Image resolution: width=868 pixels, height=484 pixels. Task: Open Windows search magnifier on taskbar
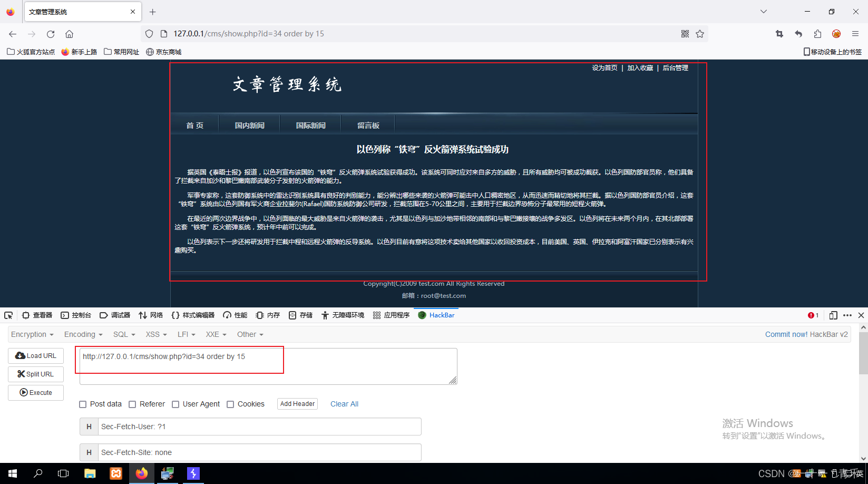coord(38,473)
